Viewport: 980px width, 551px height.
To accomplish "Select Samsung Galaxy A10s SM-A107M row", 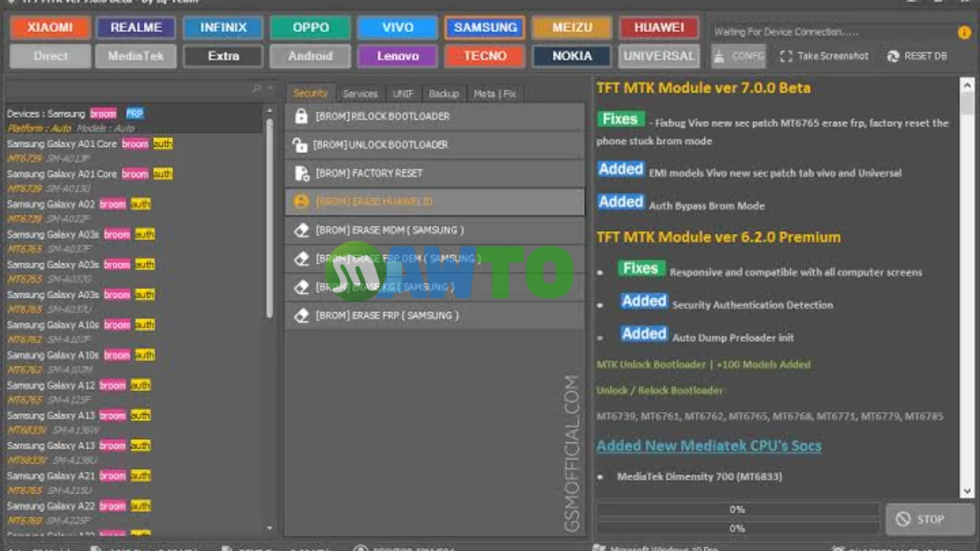I will (135, 362).
